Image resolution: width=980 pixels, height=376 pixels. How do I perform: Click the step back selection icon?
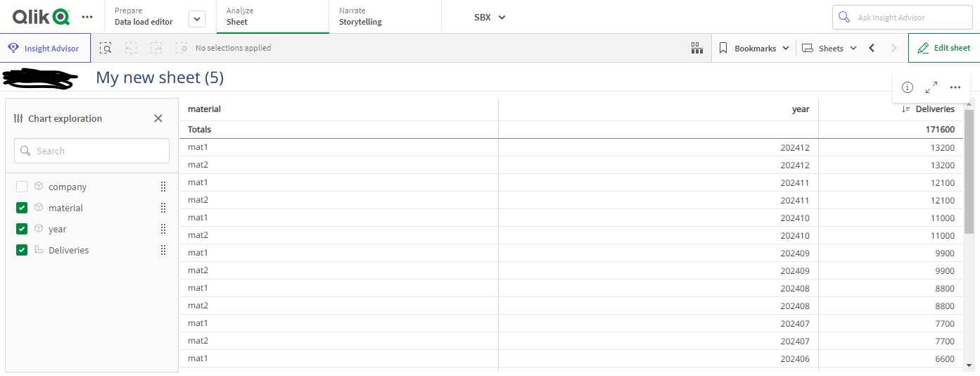[x=131, y=48]
